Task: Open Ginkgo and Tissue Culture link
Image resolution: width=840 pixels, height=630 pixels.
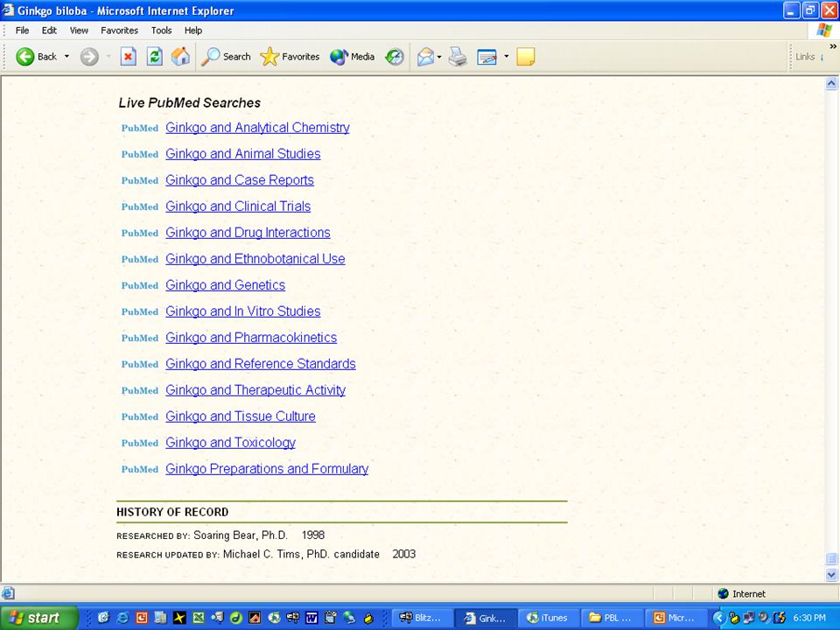Action: pos(240,416)
